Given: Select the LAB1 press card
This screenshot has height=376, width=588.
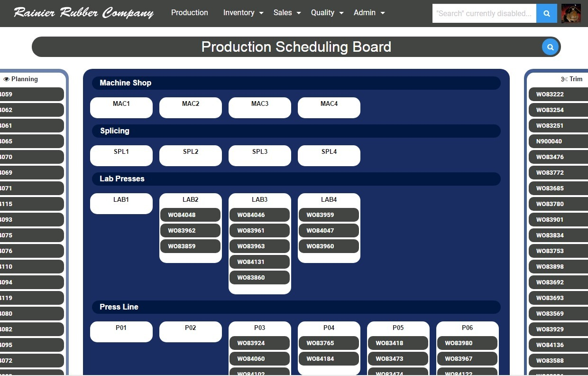Looking at the screenshot, I should (121, 204).
